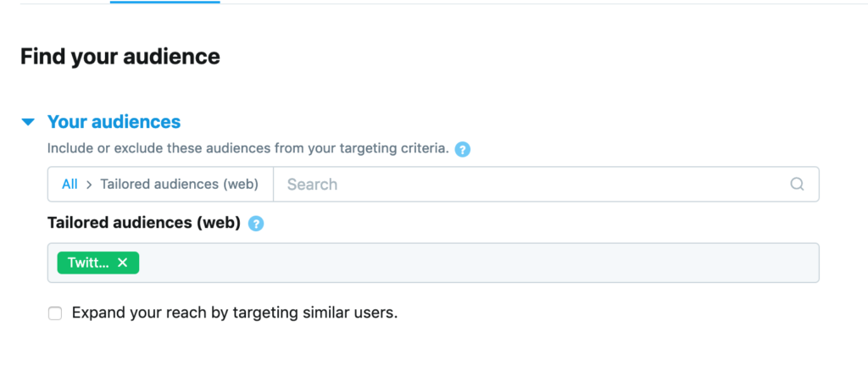
Task: Remove the Twitt... audience with its X
Action: pyautogui.click(x=123, y=263)
